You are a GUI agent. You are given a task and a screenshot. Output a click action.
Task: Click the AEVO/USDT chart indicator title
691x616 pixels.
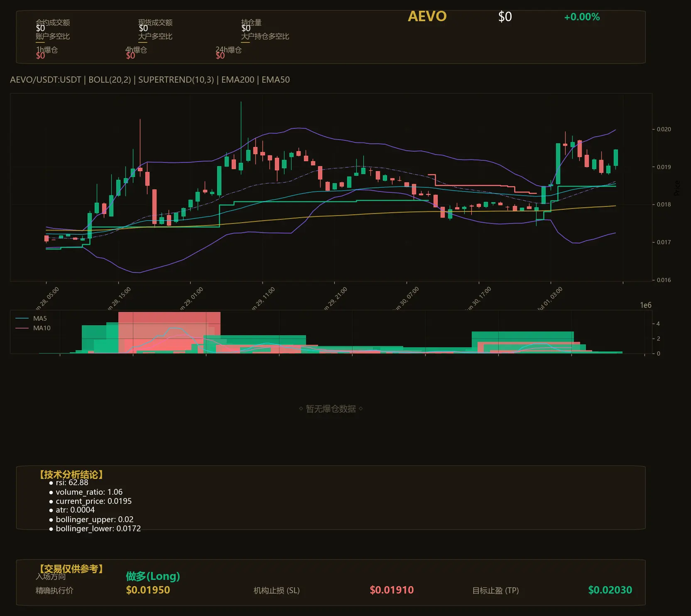[150, 80]
